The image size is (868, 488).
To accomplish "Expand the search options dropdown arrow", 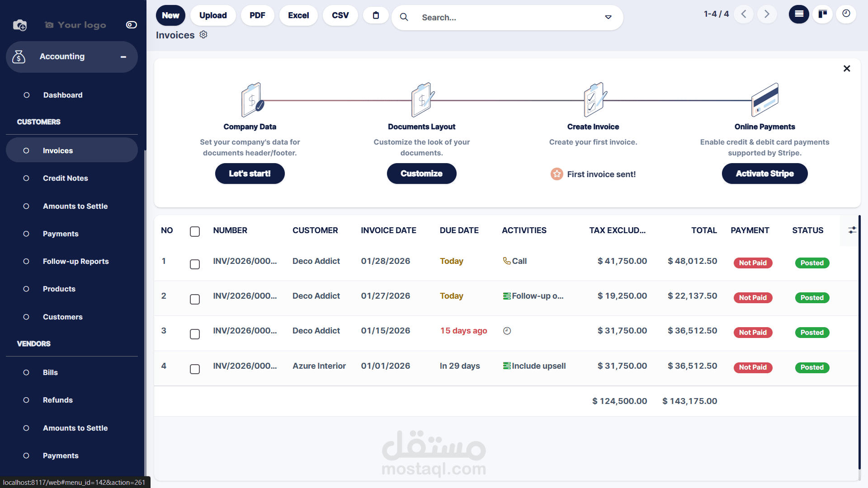I will coord(608,17).
